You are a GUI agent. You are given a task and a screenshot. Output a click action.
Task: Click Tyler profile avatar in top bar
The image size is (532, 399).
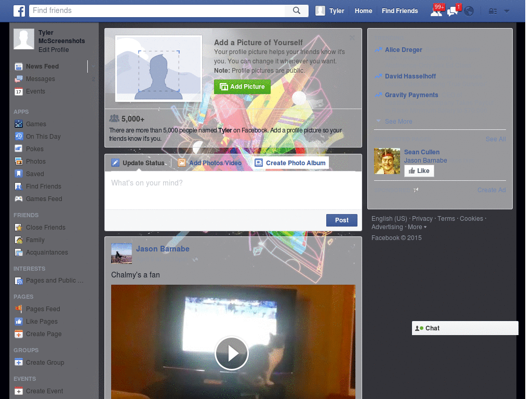point(320,11)
